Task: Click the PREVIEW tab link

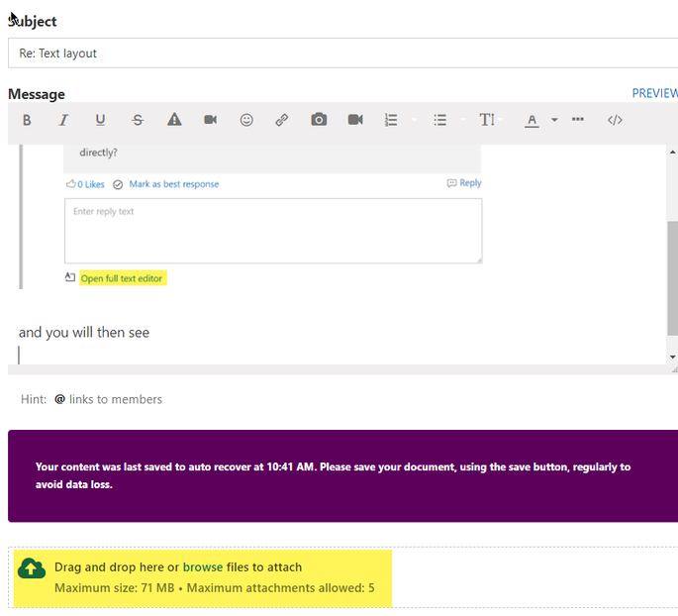Action: click(x=654, y=93)
